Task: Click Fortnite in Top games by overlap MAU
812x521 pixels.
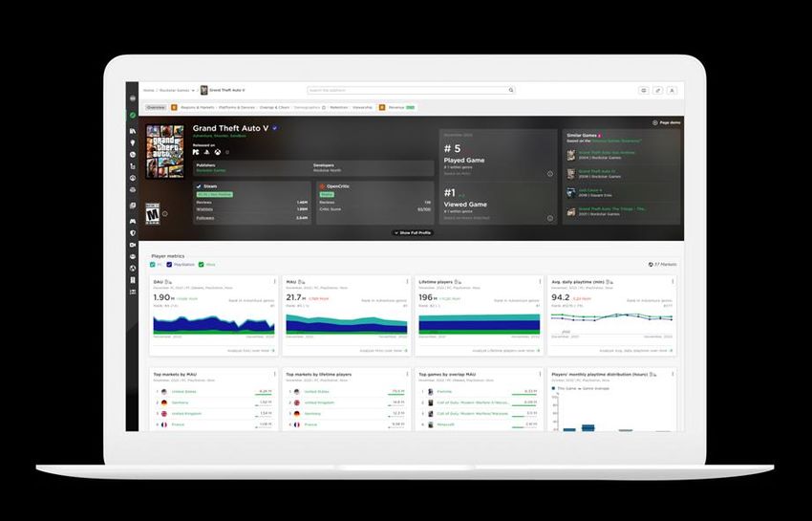Action: 444,392
